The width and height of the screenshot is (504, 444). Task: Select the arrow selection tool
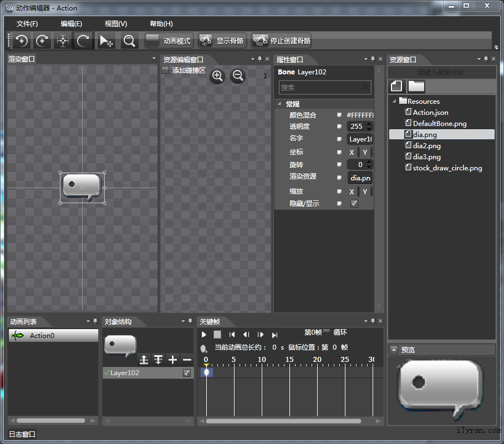click(105, 41)
